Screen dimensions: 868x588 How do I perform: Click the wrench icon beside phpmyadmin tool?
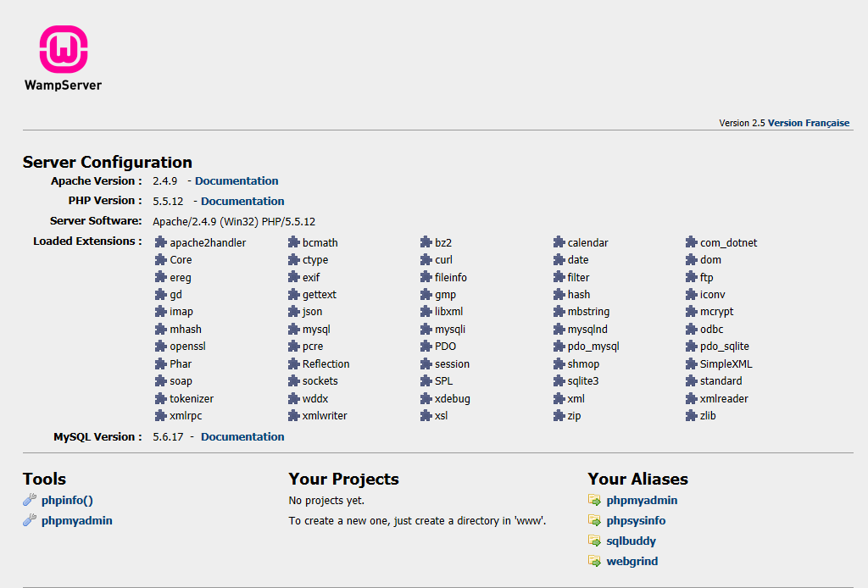coord(30,520)
